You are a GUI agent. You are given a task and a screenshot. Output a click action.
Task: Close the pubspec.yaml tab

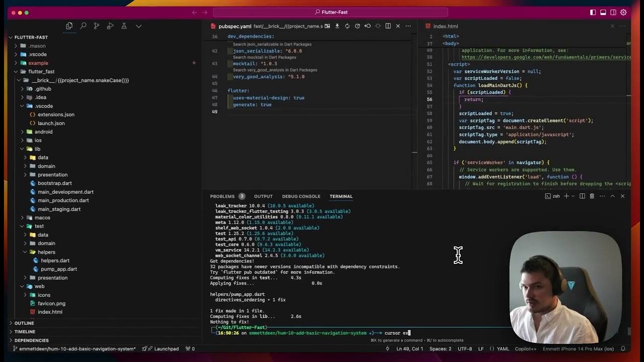tap(398, 26)
